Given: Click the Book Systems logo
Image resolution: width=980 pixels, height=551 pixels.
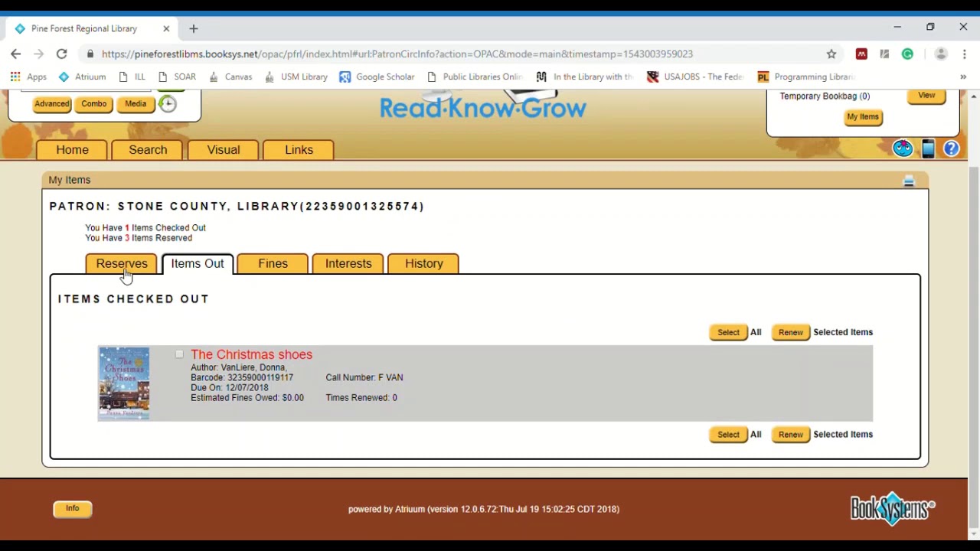Looking at the screenshot, I should pos(893,508).
